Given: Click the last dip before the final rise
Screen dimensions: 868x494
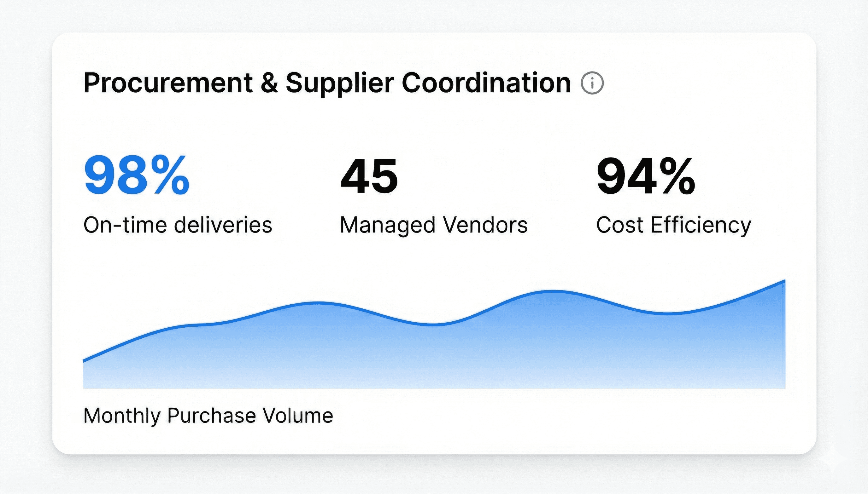Looking at the screenshot, I should click(668, 314).
